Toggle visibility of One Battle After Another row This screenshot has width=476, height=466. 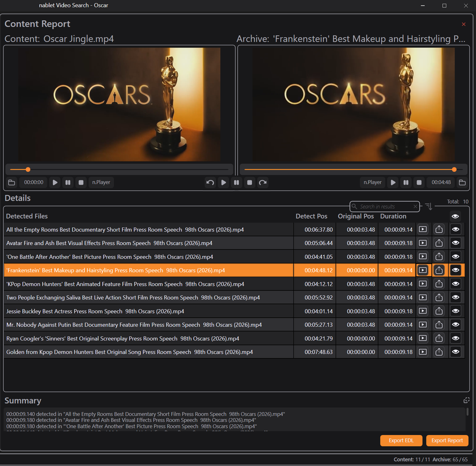(x=456, y=257)
